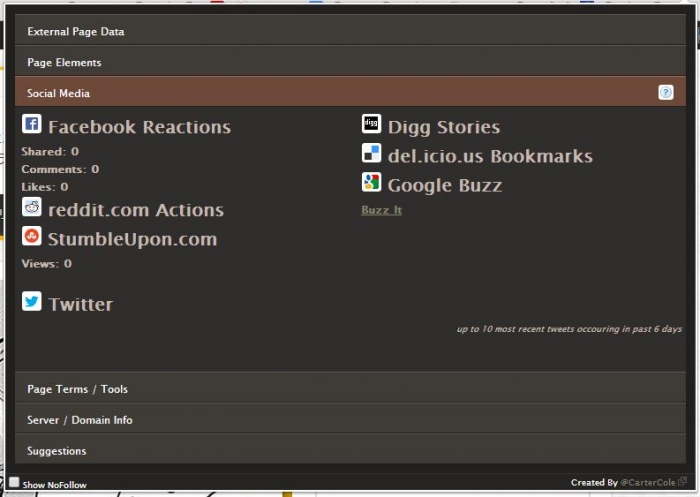Click the reddit.com Actions heading
Screen dimensions: 700x497
click(136, 210)
